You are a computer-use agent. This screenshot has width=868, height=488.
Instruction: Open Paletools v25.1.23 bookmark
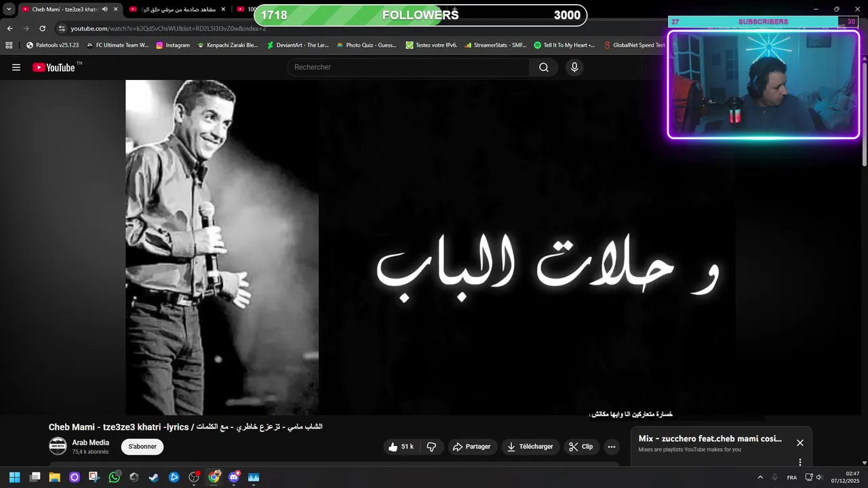(x=52, y=45)
